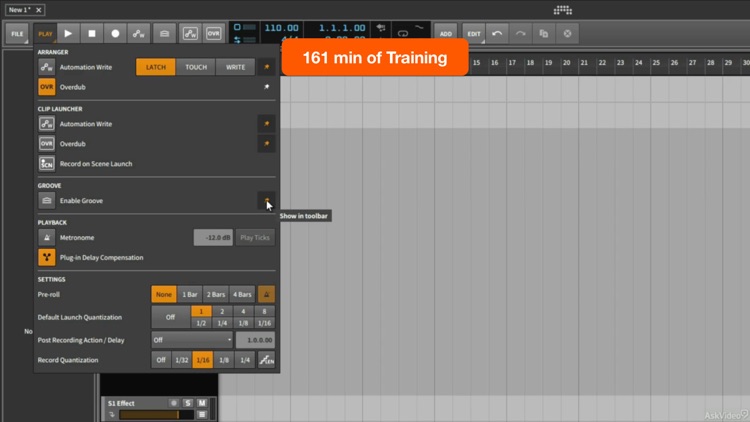Screen dimensions: 750x422
Task: Stop the transport with the Stop button
Action: coord(92,33)
